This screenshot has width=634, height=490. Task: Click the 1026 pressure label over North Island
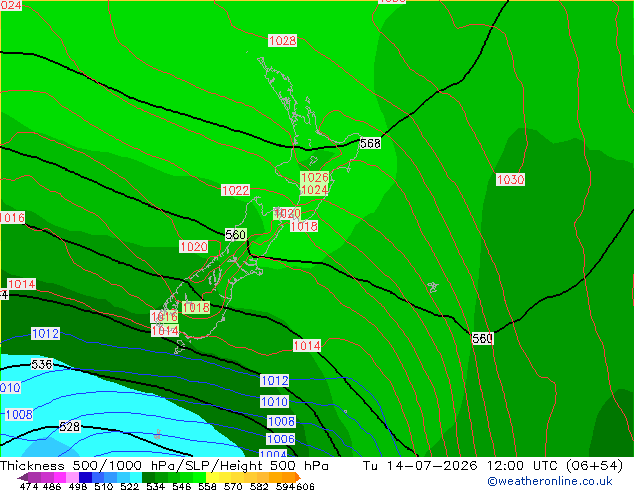[x=315, y=177]
